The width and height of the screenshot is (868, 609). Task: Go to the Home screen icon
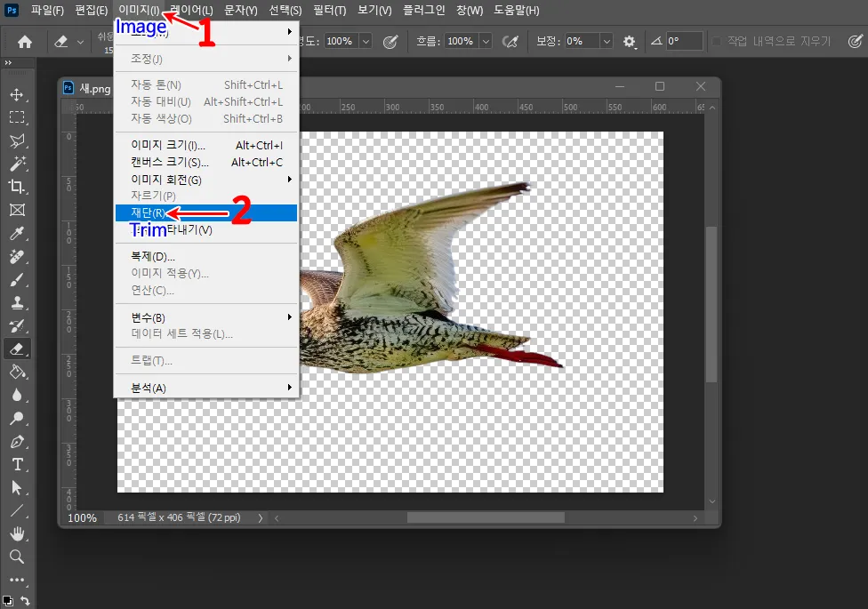(24, 42)
